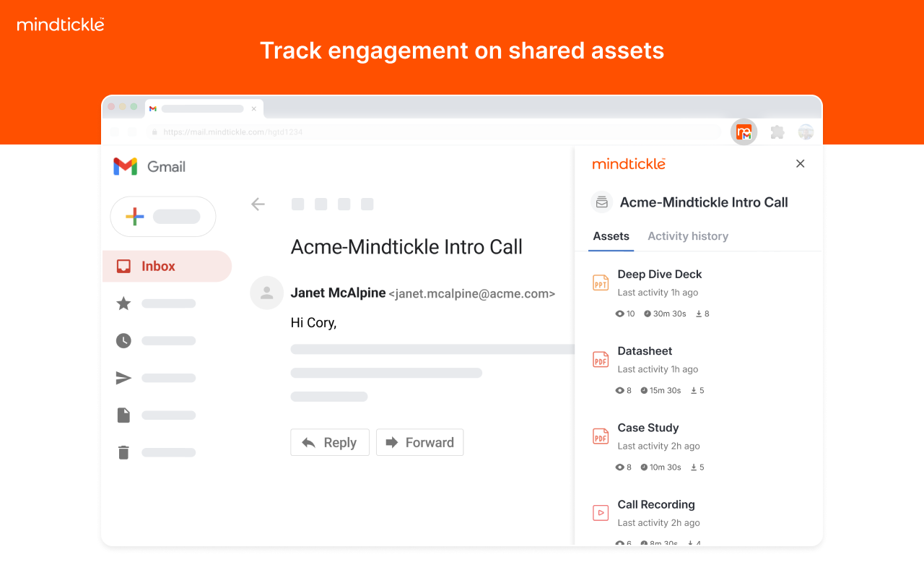
Task: Click the Reply button
Action: pyautogui.click(x=330, y=442)
